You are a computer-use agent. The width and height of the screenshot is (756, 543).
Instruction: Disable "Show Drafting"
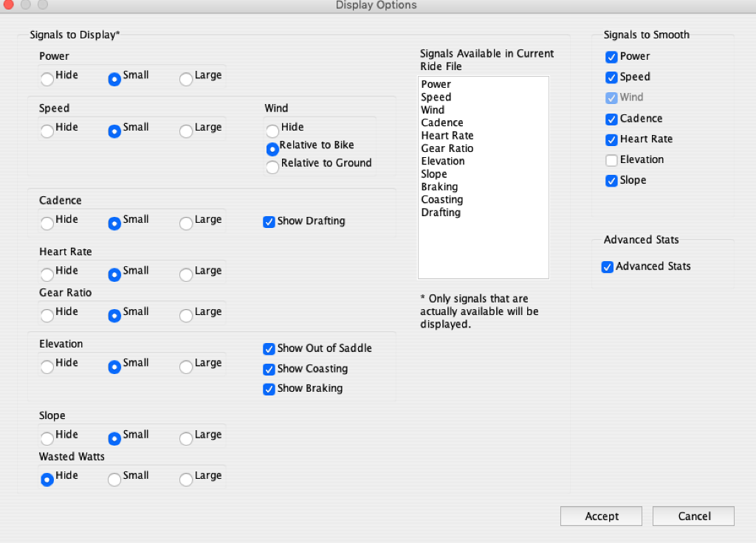coord(269,221)
